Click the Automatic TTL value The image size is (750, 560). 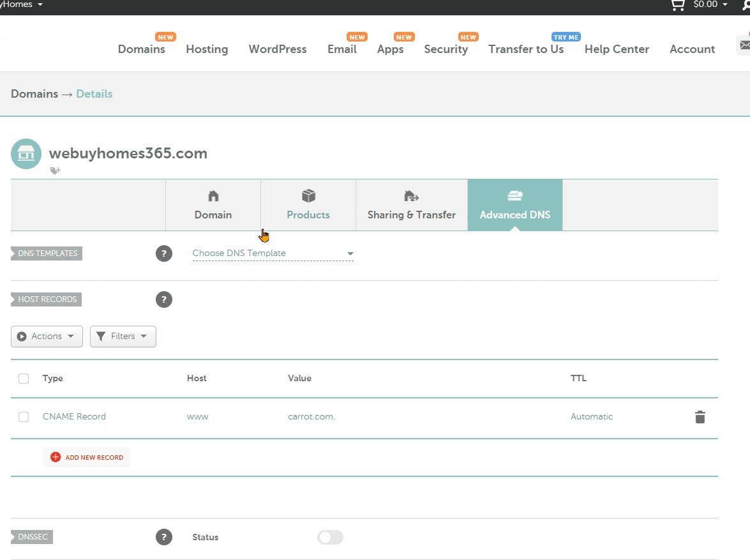pos(592,417)
